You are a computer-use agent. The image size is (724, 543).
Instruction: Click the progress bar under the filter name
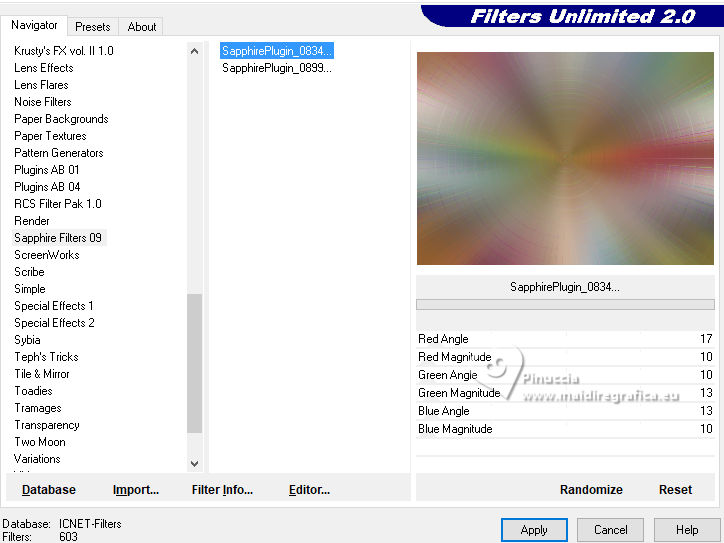pyautogui.click(x=565, y=304)
